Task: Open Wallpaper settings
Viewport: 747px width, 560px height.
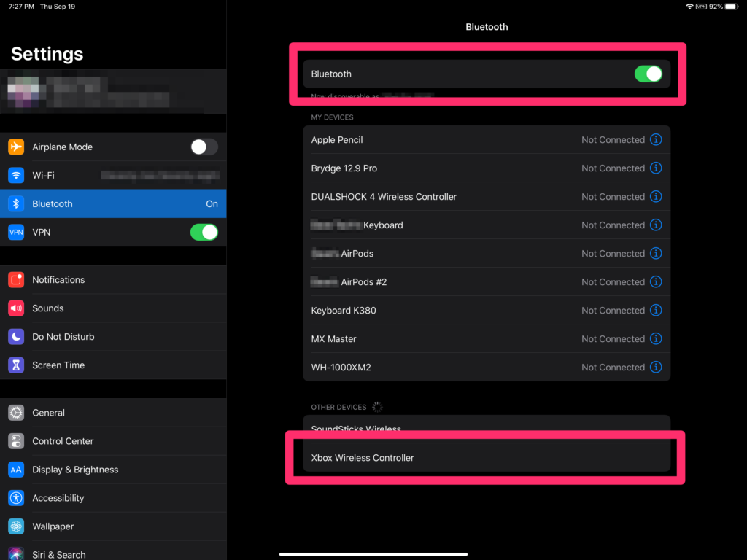Action: 113,526
